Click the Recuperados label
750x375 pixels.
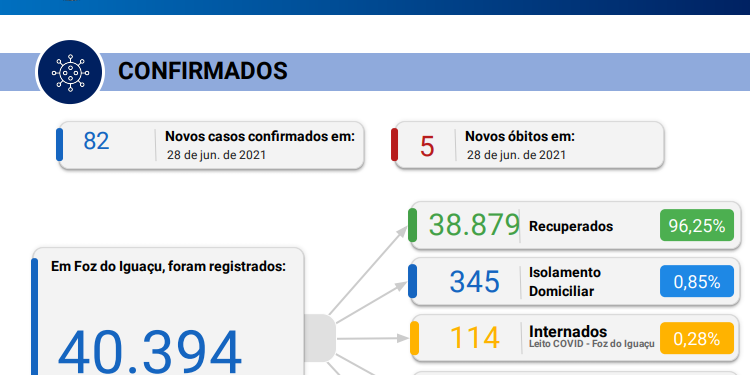(571, 226)
